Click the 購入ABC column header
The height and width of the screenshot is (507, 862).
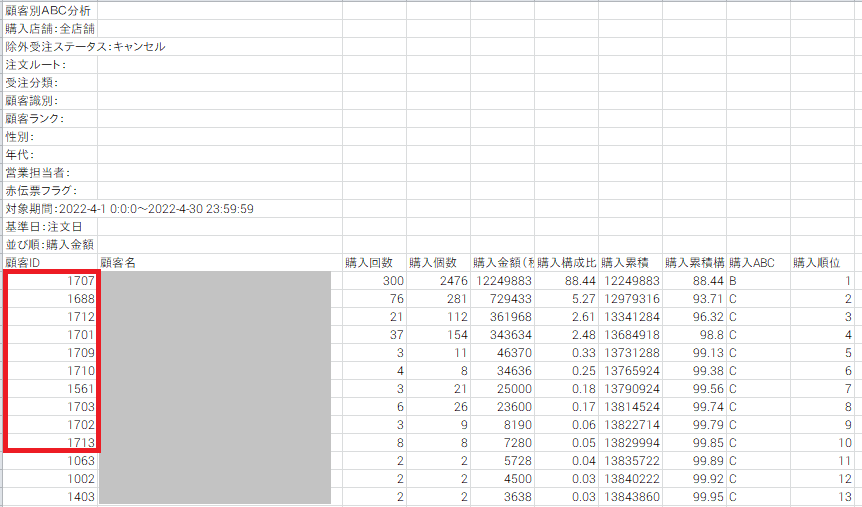tap(759, 263)
